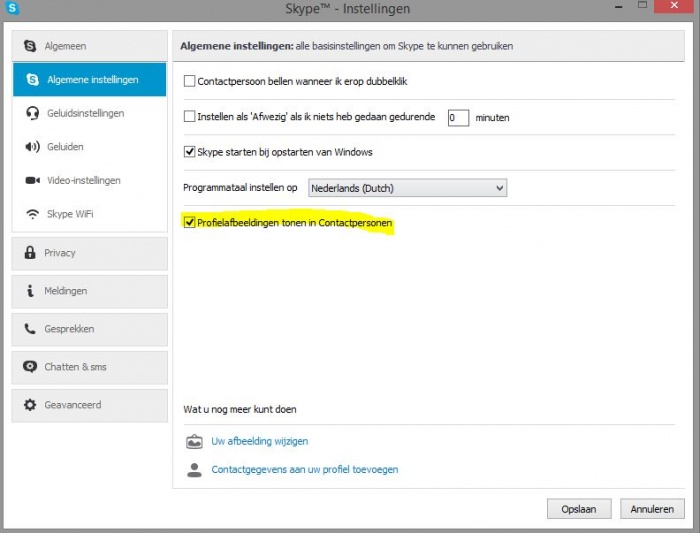Screen dimensions: 700x533
Task: Click the padlock icon for Privacy
Action: (30, 253)
